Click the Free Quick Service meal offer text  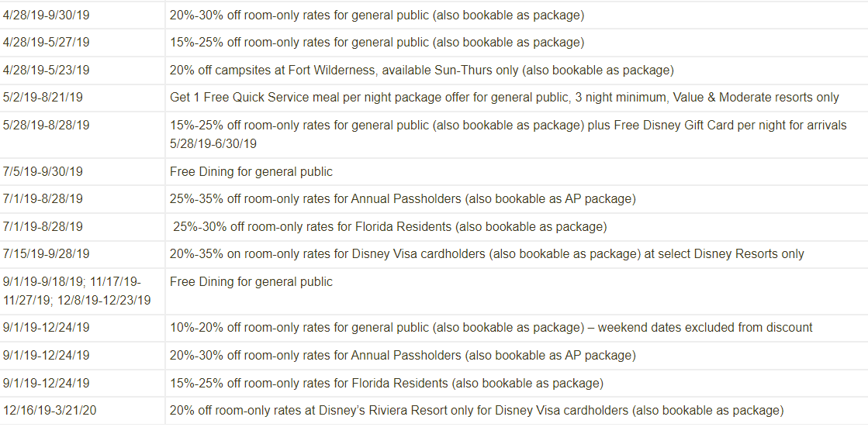coord(504,98)
